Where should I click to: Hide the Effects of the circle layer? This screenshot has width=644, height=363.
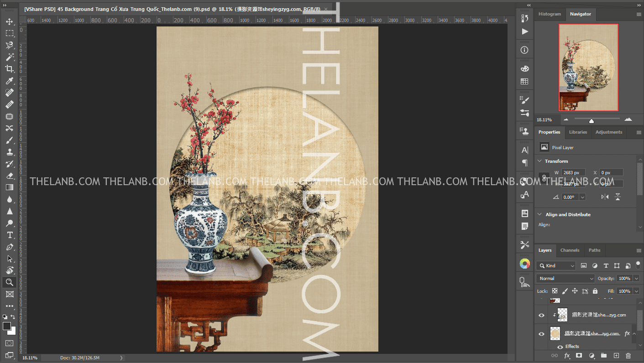coord(560,347)
